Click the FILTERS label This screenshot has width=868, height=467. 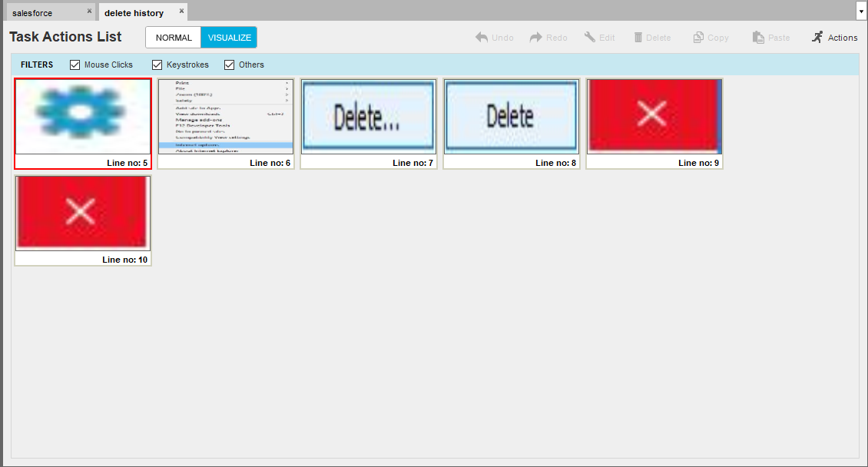pyautogui.click(x=37, y=65)
